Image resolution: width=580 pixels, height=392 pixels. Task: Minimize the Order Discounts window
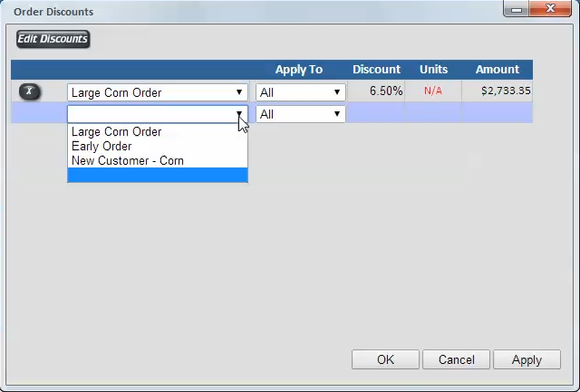[517, 9]
